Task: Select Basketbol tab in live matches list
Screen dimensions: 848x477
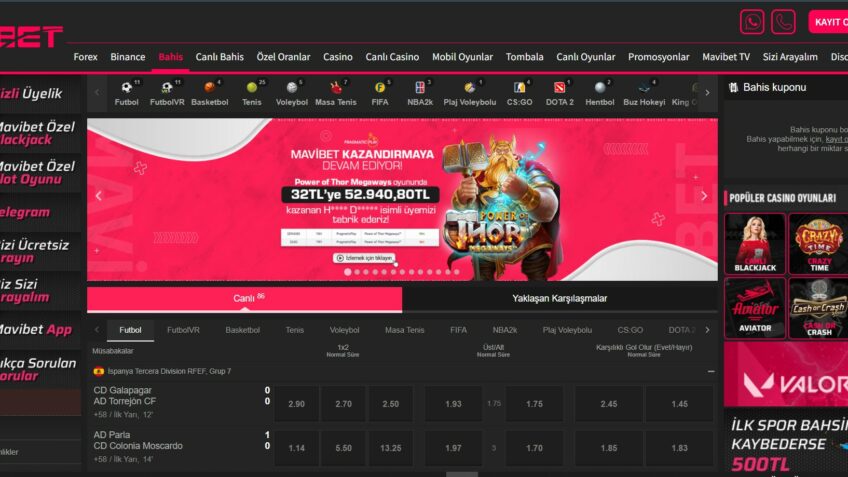Action: point(242,330)
